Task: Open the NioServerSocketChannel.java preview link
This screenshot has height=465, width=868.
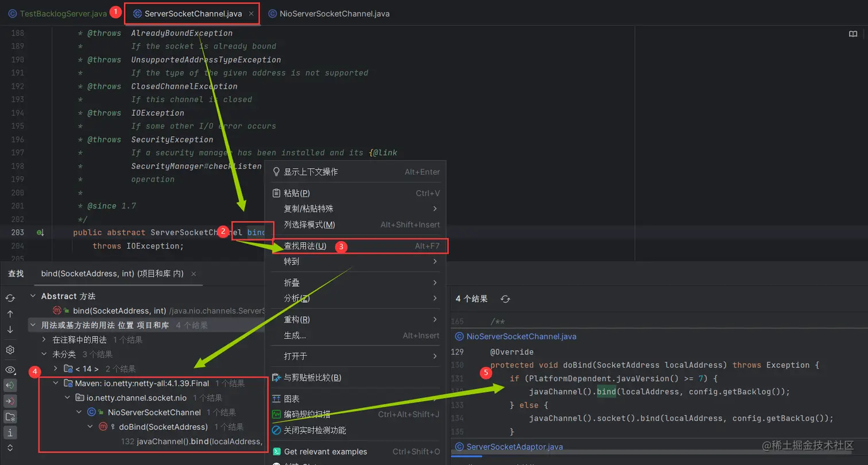Action: pos(521,336)
